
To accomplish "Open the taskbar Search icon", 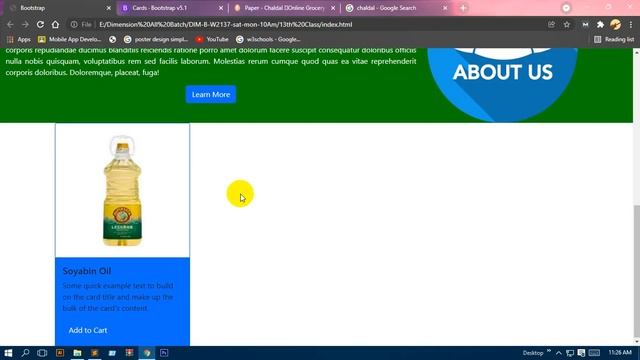I will tap(25, 353).
